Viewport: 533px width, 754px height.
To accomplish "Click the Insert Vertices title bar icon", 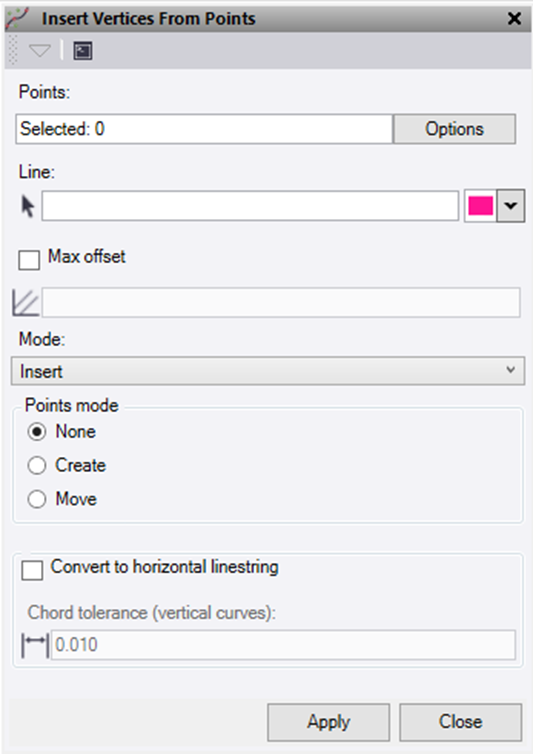I will tap(17, 18).
